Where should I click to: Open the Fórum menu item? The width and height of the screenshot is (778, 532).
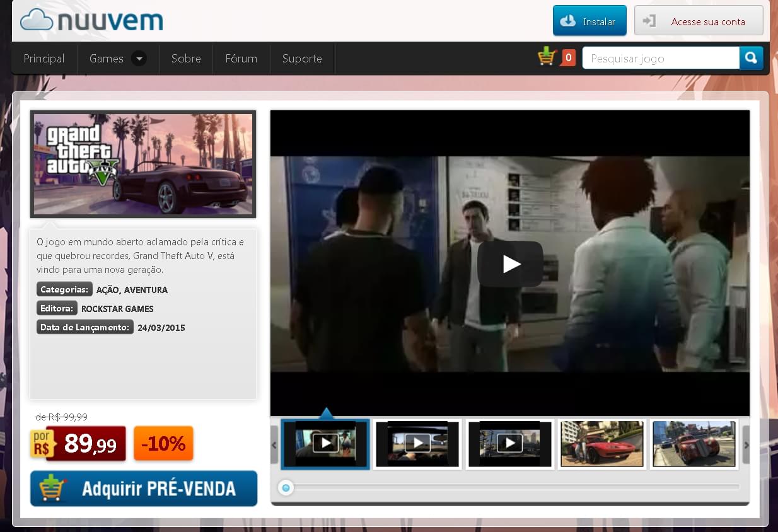(x=241, y=59)
